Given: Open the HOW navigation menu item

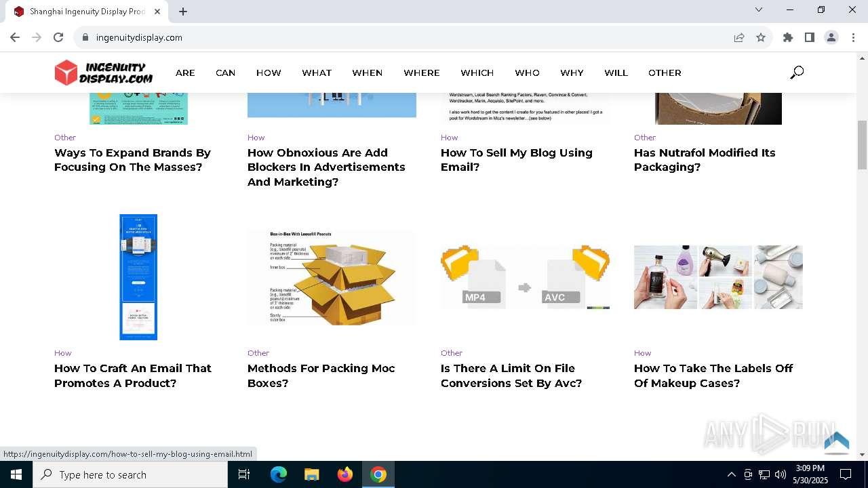Looking at the screenshot, I should tap(269, 73).
